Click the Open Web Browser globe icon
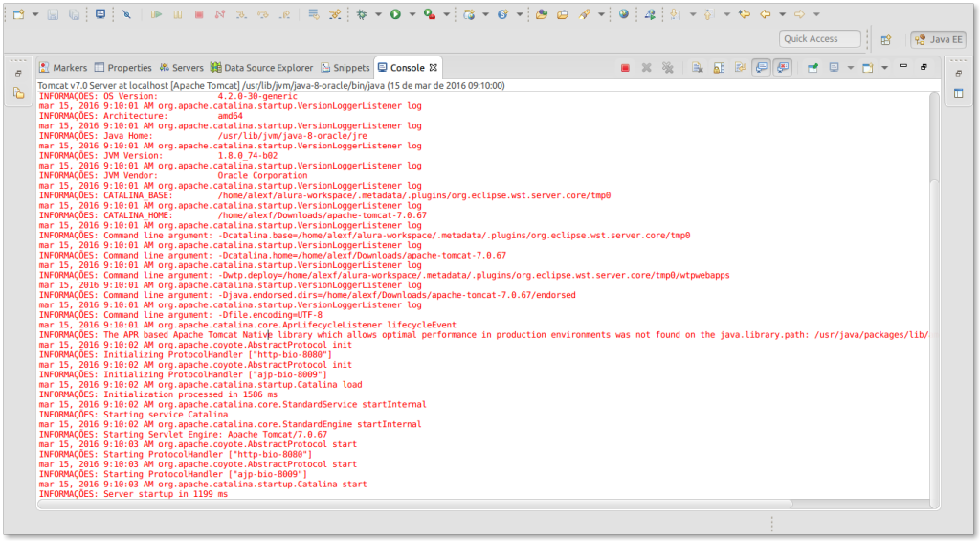980x541 pixels. click(624, 13)
